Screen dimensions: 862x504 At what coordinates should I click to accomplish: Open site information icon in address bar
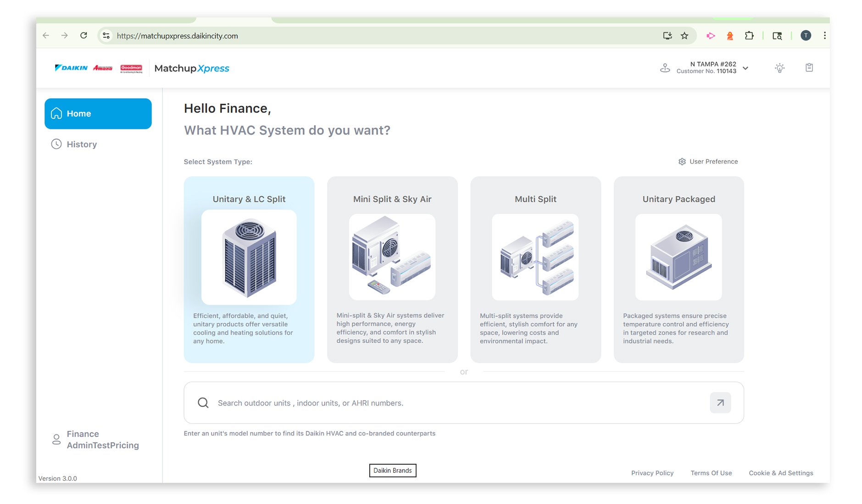[106, 36]
